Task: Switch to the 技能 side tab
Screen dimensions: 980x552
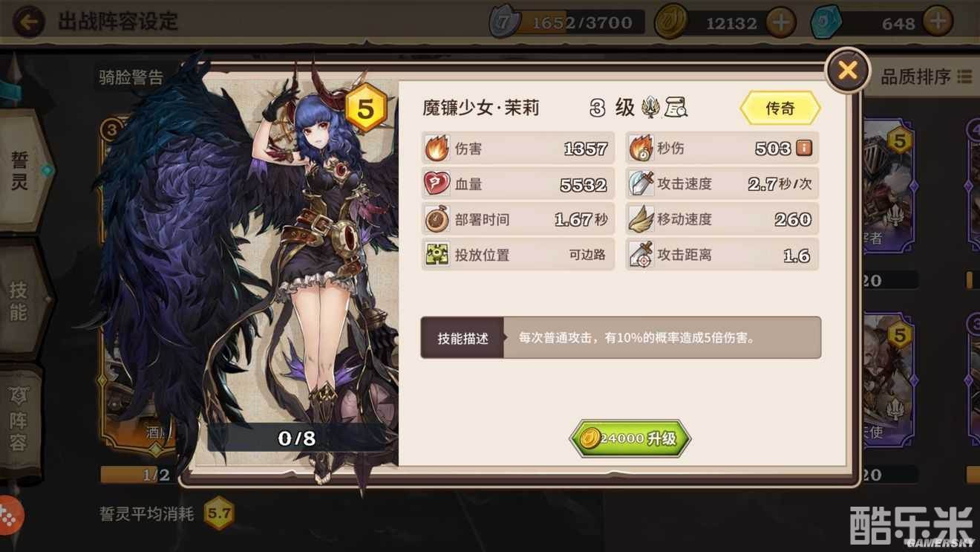Action: pyautogui.click(x=20, y=301)
